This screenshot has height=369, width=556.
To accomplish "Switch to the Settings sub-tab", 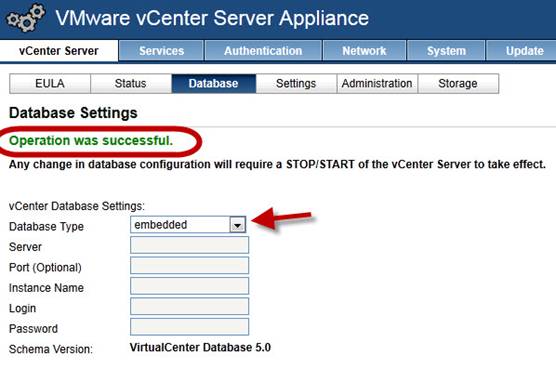I will pos(296,84).
